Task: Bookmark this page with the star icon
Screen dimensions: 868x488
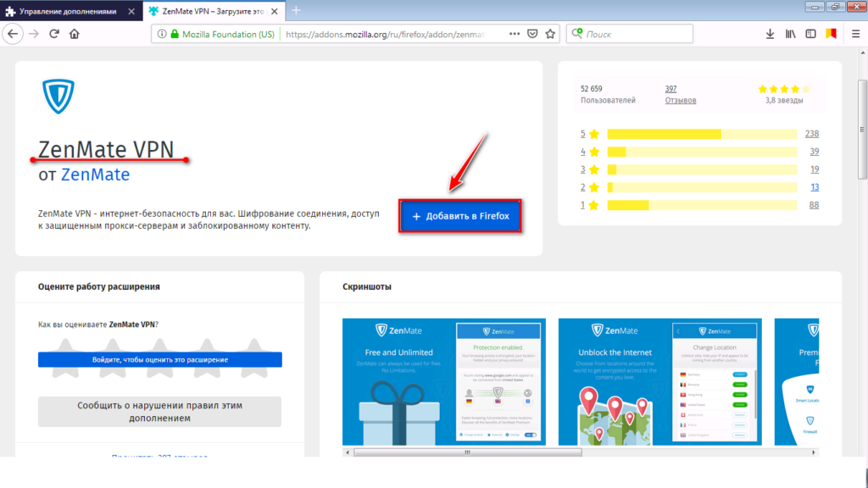Action: pyautogui.click(x=550, y=34)
